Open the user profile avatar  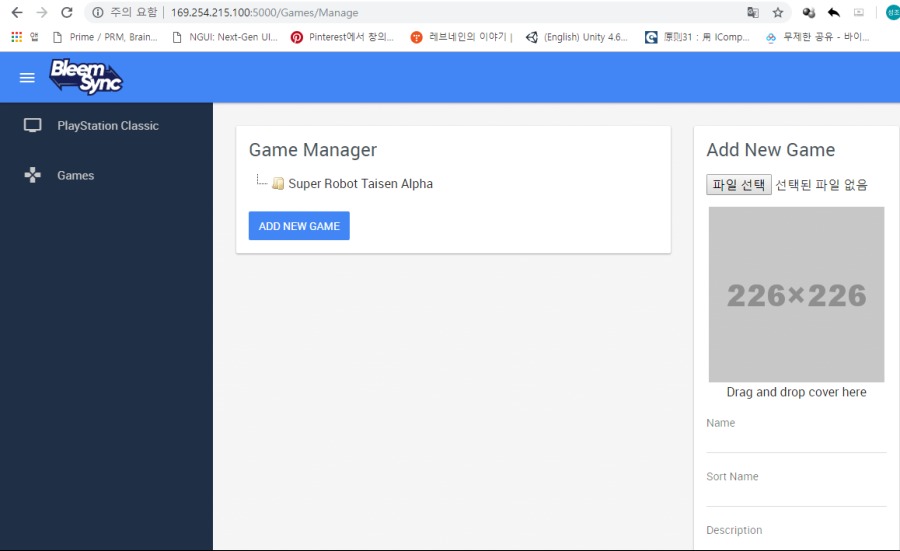pos(893,12)
